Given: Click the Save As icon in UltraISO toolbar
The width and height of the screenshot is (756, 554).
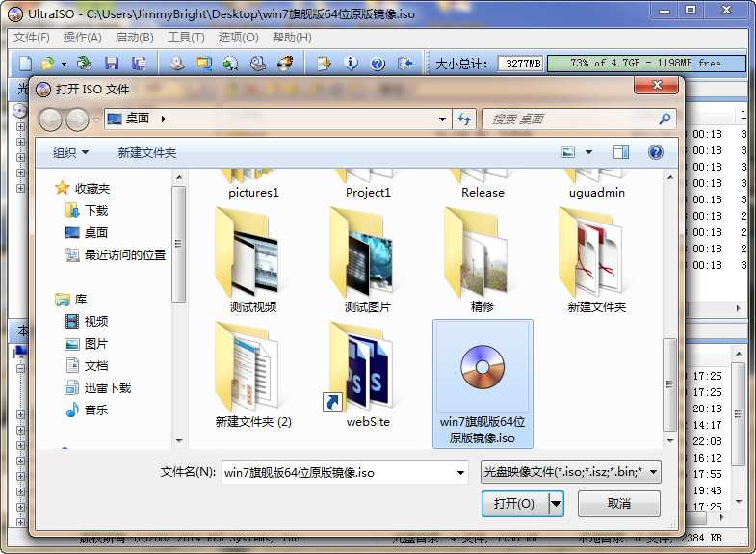Looking at the screenshot, I should [140, 64].
